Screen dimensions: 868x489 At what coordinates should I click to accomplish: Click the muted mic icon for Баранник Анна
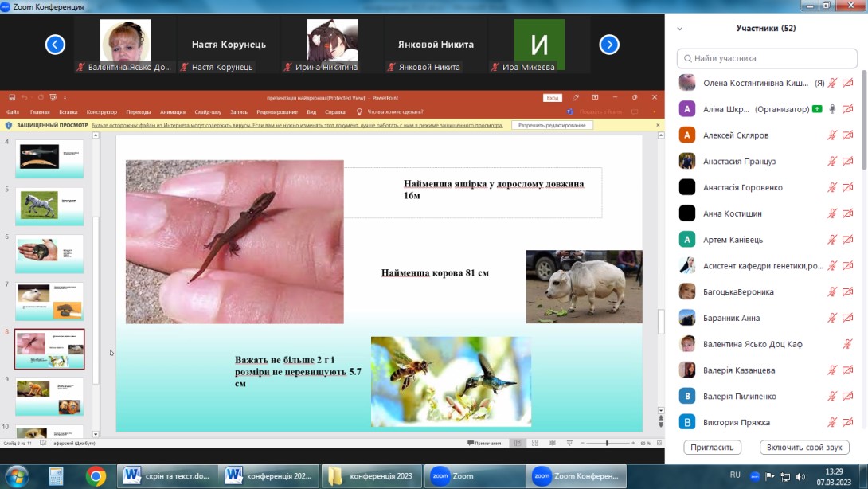click(x=832, y=318)
